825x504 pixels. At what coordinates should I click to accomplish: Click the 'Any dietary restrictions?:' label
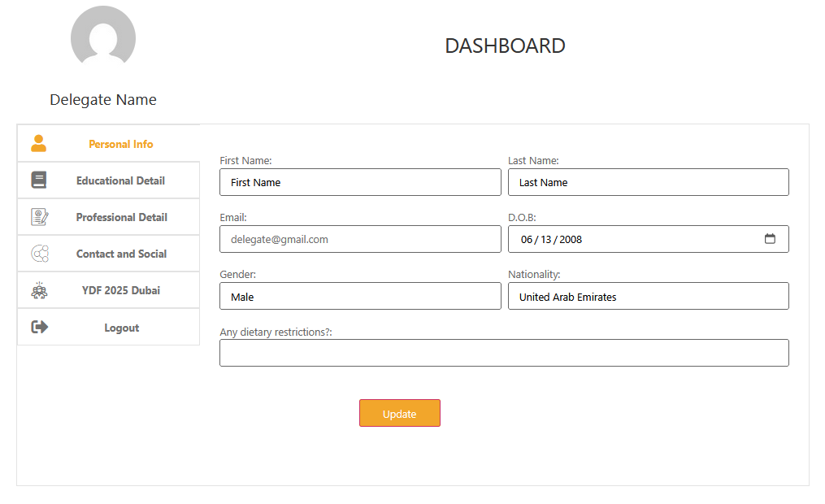276,332
